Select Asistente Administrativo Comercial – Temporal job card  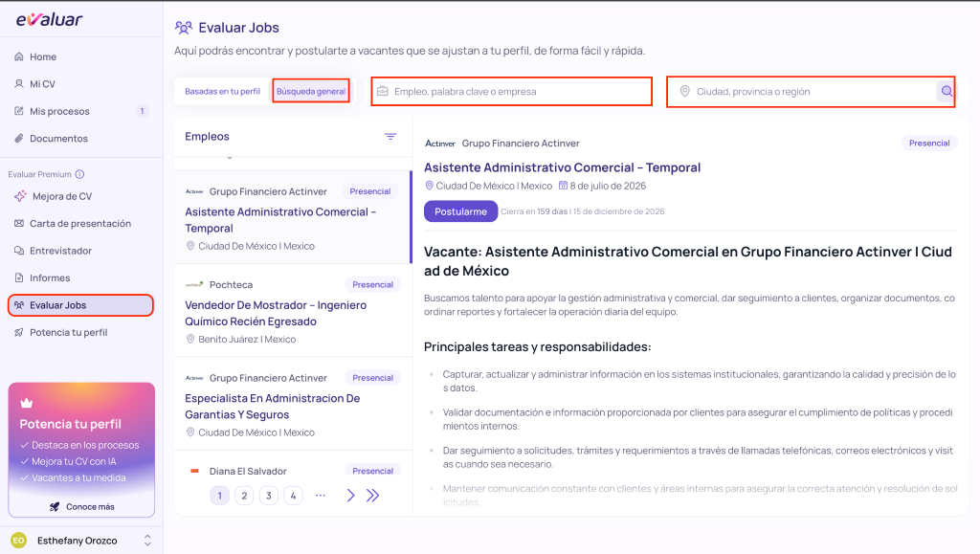[293, 217]
